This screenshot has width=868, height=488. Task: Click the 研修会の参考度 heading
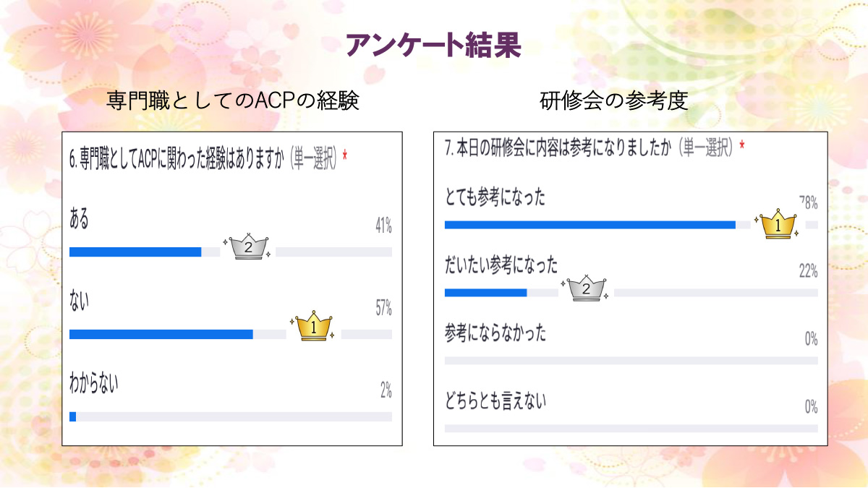613,100
